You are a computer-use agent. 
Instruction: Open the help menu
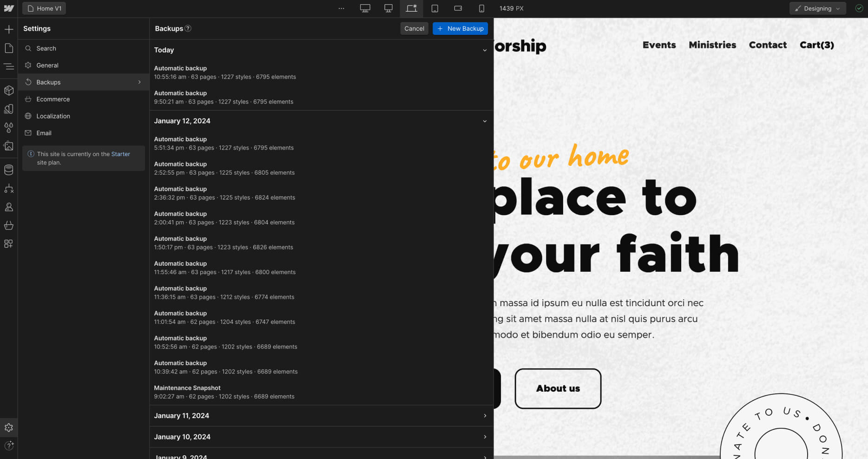(9, 446)
